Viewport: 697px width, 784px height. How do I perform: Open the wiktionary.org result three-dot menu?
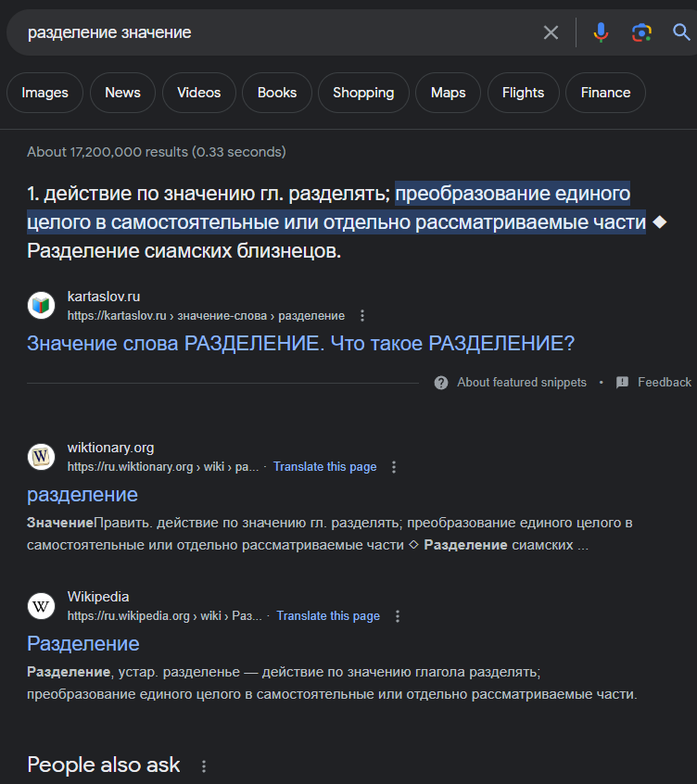pyautogui.click(x=394, y=466)
